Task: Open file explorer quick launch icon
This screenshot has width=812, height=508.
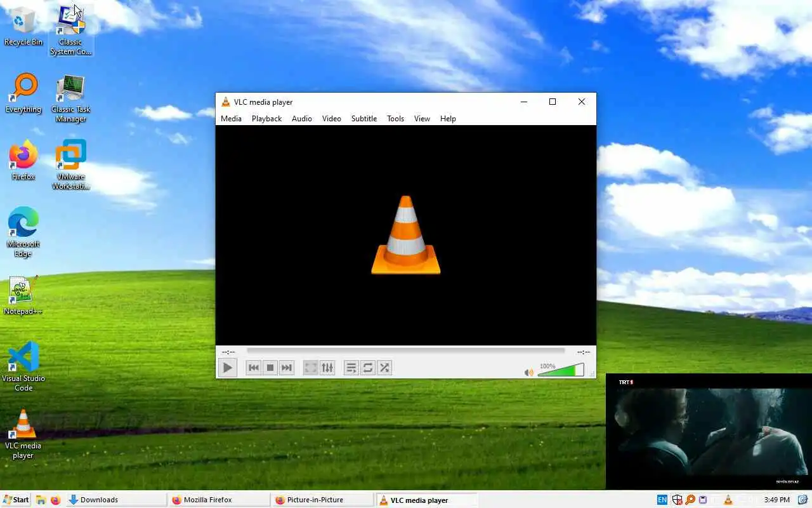Action: click(41, 500)
